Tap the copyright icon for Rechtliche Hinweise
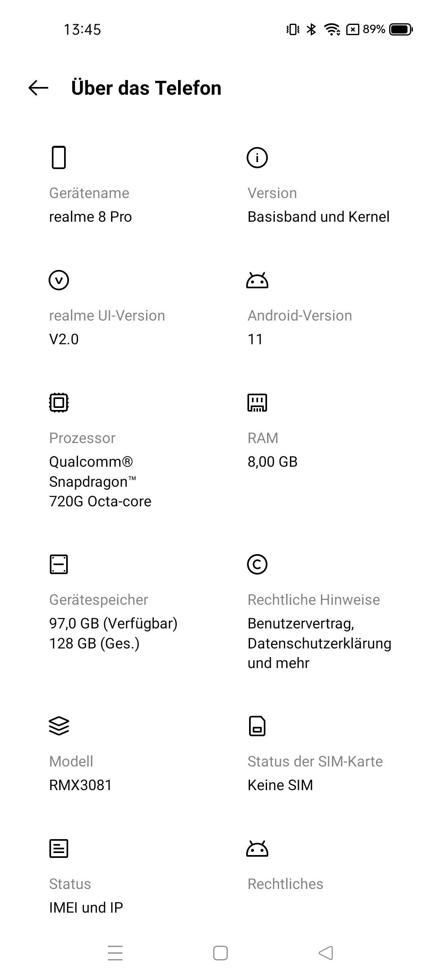This screenshot has height=980, width=441. click(x=257, y=564)
